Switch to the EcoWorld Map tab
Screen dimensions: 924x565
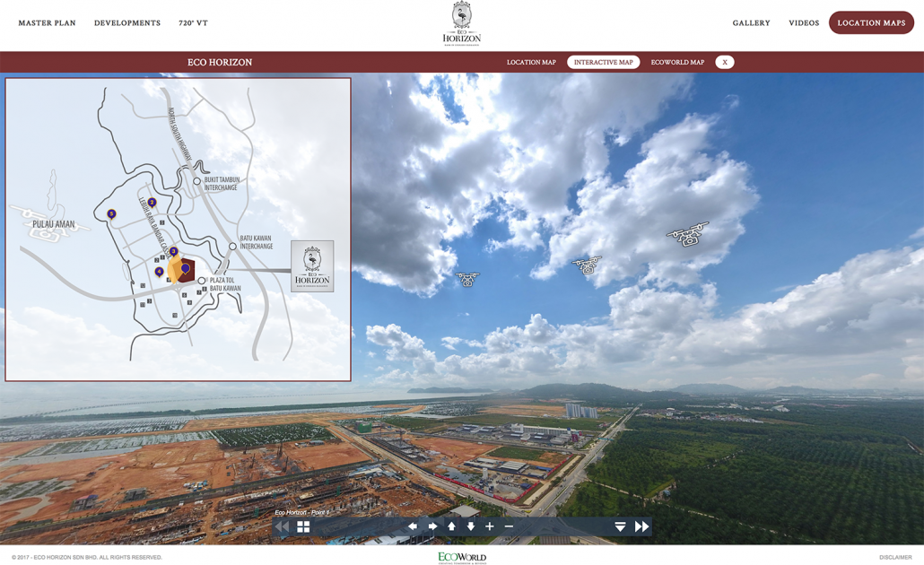(677, 62)
